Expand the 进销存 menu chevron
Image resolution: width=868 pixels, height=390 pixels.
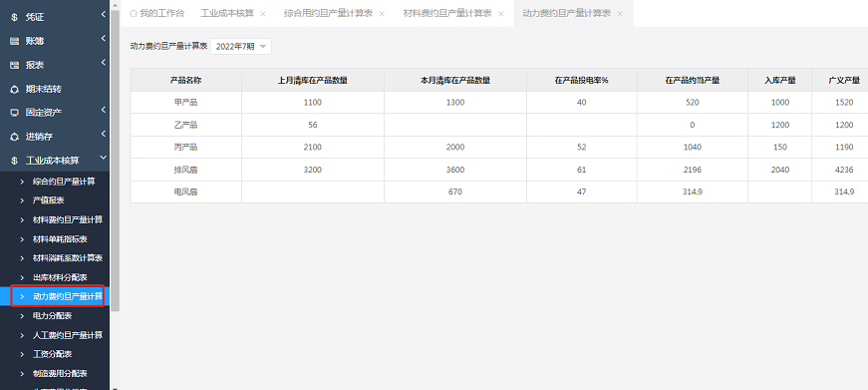pyautogui.click(x=104, y=134)
